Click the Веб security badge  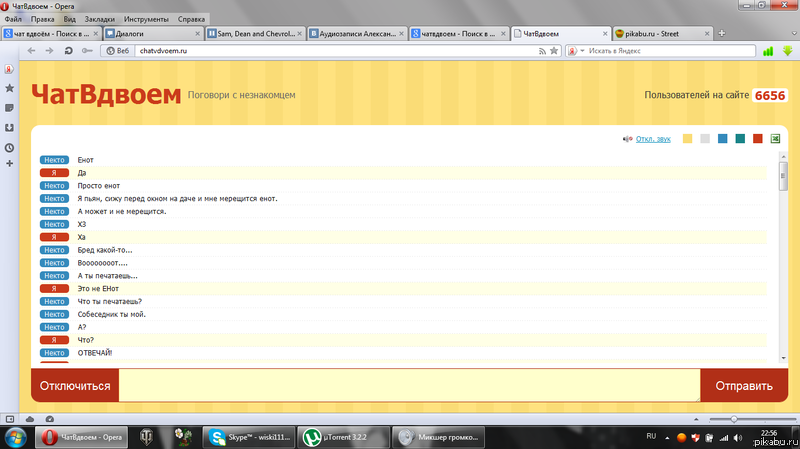(x=118, y=51)
